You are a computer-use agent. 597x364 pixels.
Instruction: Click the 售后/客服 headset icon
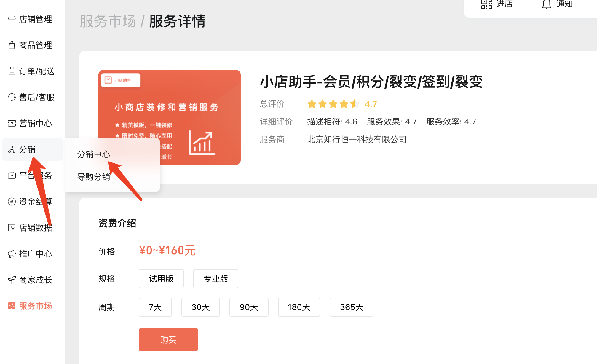(x=12, y=97)
